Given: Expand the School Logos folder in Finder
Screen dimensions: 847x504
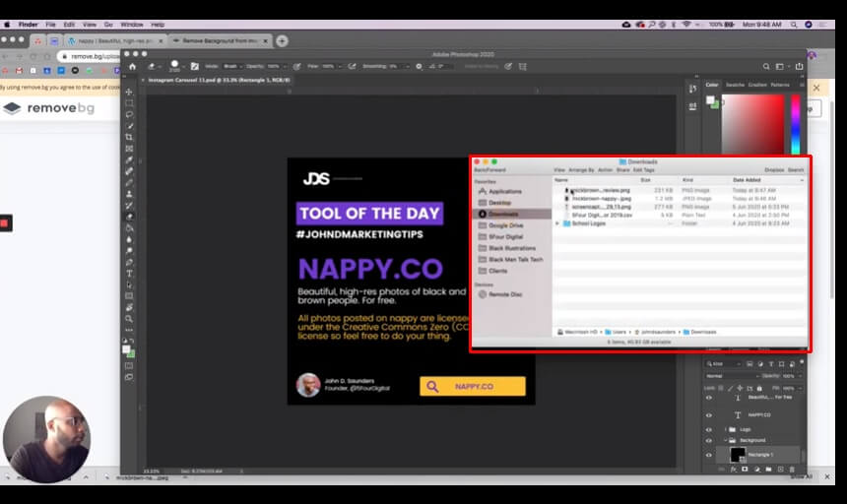Looking at the screenshot, I should click(x=557, y=223).
